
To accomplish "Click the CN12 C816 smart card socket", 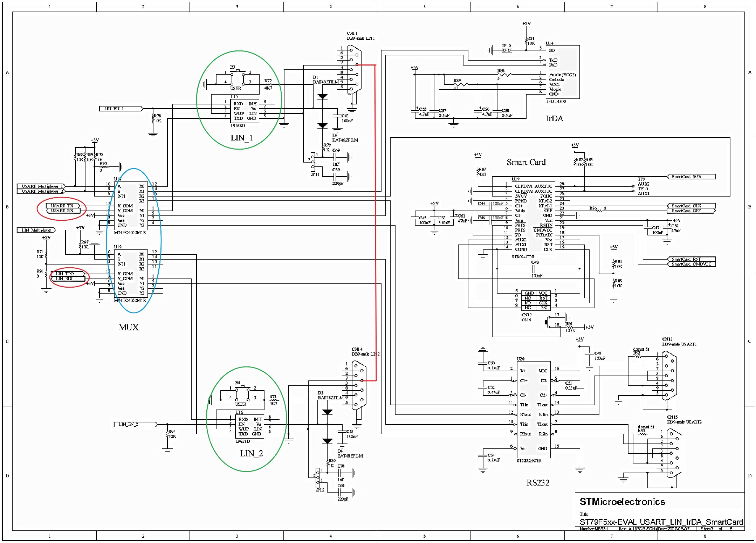I will (536, 301).
